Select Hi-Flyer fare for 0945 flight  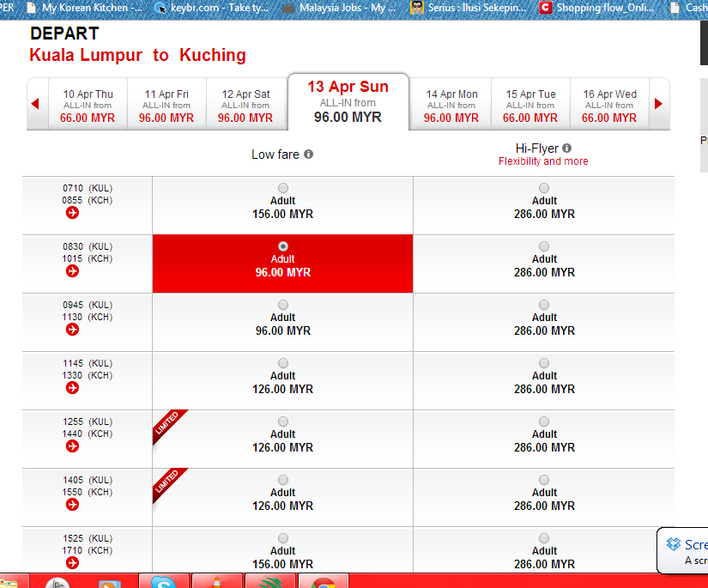pyautogui.click(x=544, y=305)
